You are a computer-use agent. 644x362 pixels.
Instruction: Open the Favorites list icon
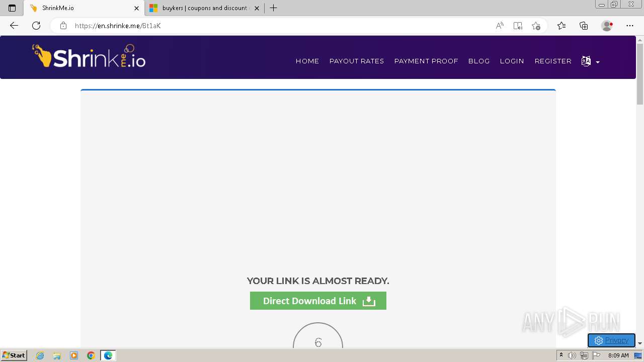tap(561, 26)
